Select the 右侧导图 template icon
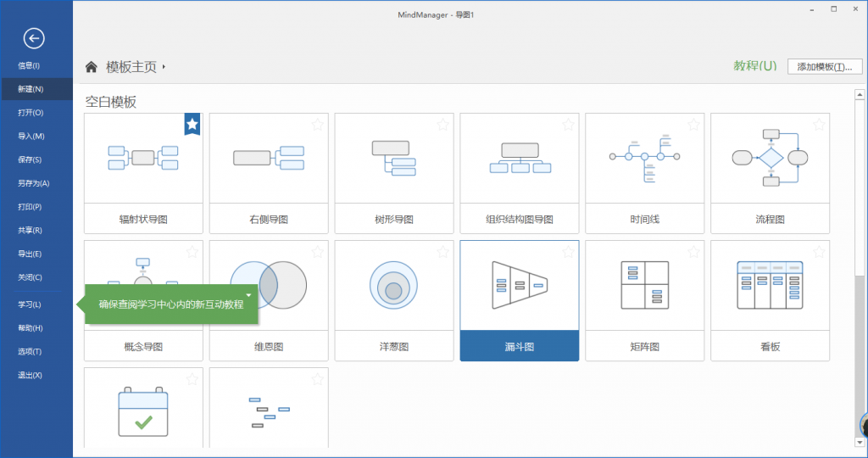This screenshot has width=868, height=458. coord(269,158)
